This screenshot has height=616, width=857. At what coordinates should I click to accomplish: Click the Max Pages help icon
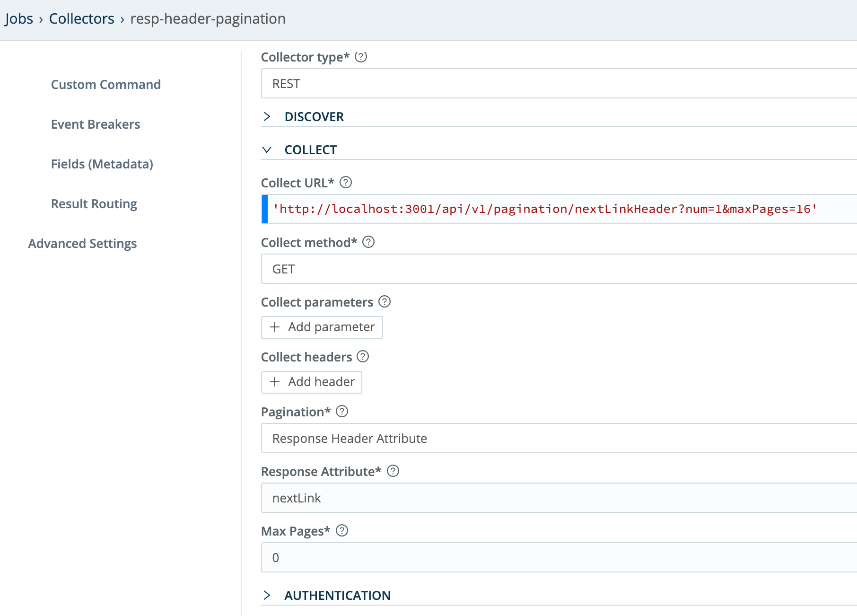click(341, 531)
